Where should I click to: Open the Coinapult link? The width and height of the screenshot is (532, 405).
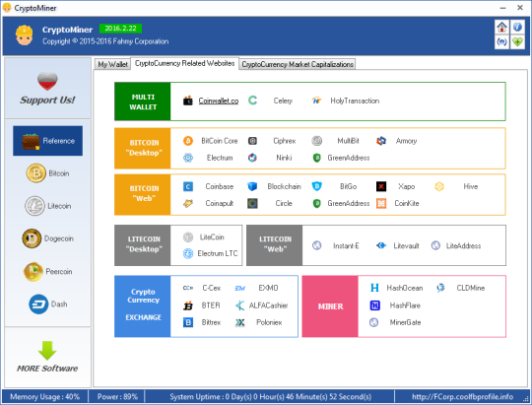[219, 203]
